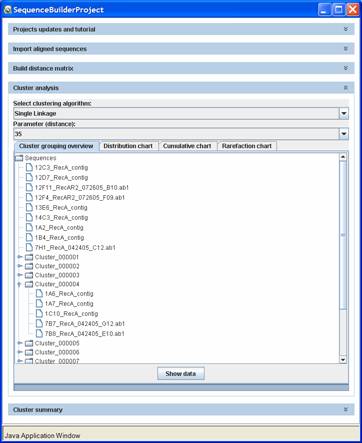This screenshot has width=362, height=443.
Task: Click the file icon of 7H1_RecA_042405_C12.ab1
Action: click(29, 247)
